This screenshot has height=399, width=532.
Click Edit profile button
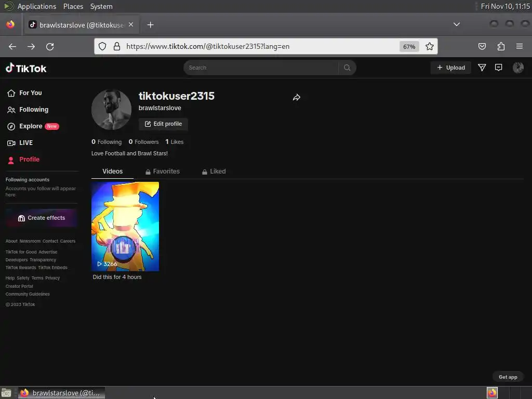163,124
